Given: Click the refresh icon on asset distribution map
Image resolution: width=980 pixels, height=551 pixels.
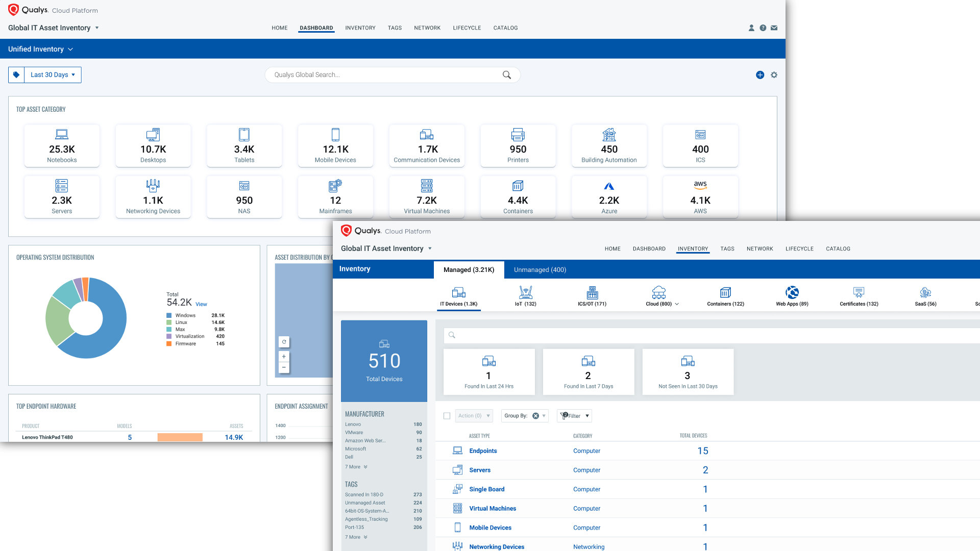Looking at the screenshot, I should pos(284,342).
